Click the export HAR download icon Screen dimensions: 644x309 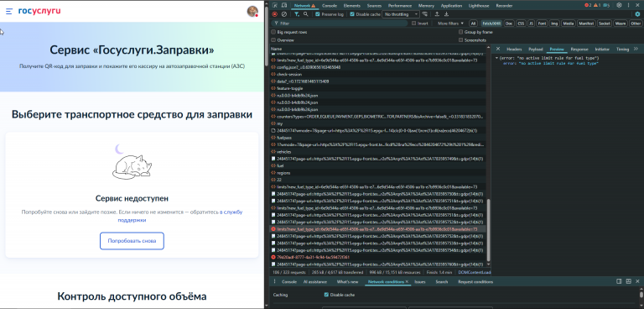[x=446, y=14]
